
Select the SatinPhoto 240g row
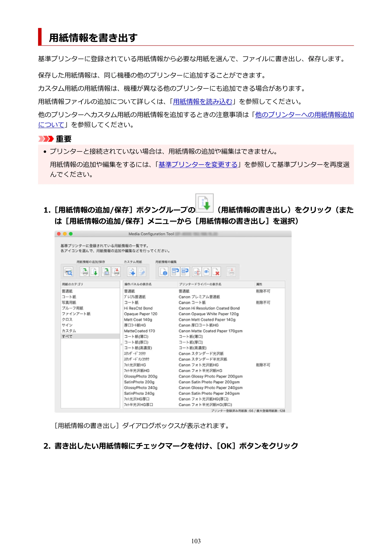pos(204,393)
